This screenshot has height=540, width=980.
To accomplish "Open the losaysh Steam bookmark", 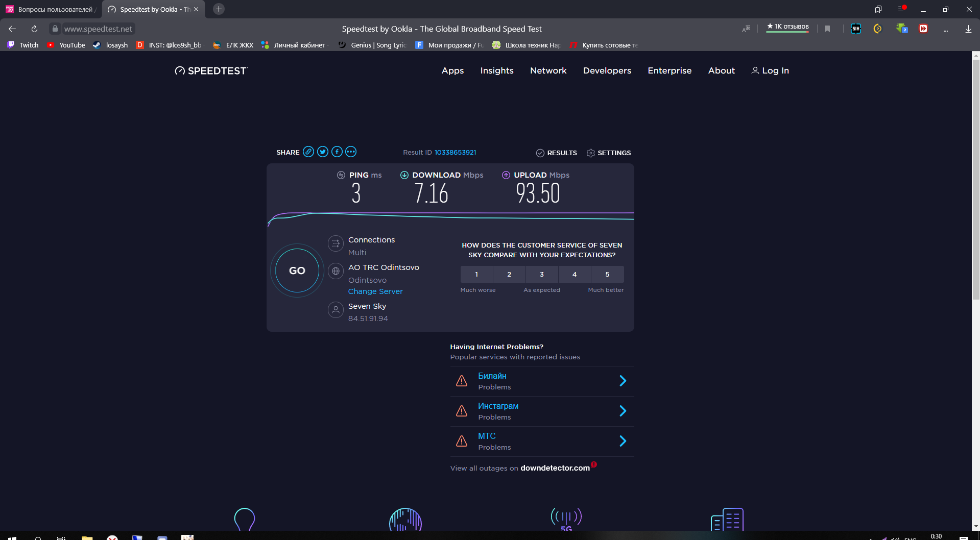I will (110, 45).
